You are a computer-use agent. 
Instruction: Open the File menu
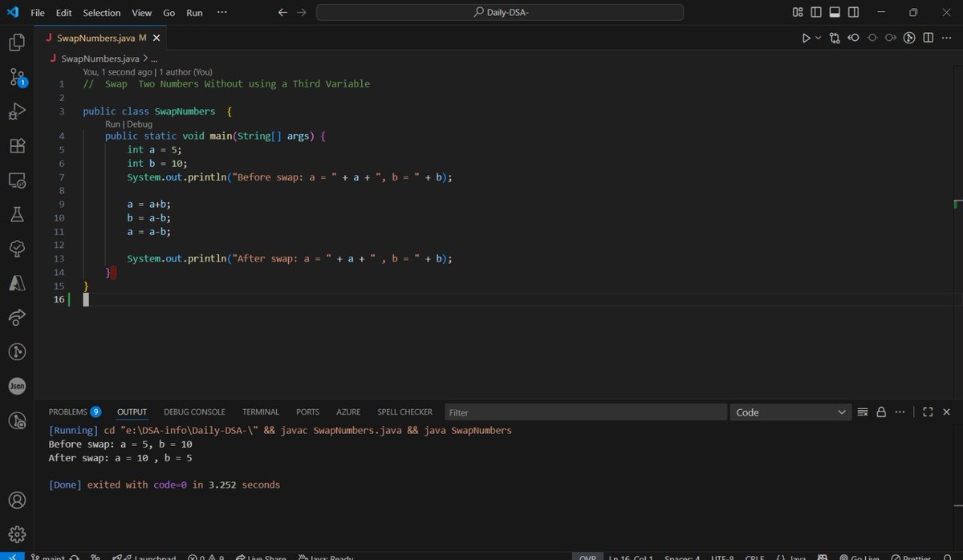[38, 13]
